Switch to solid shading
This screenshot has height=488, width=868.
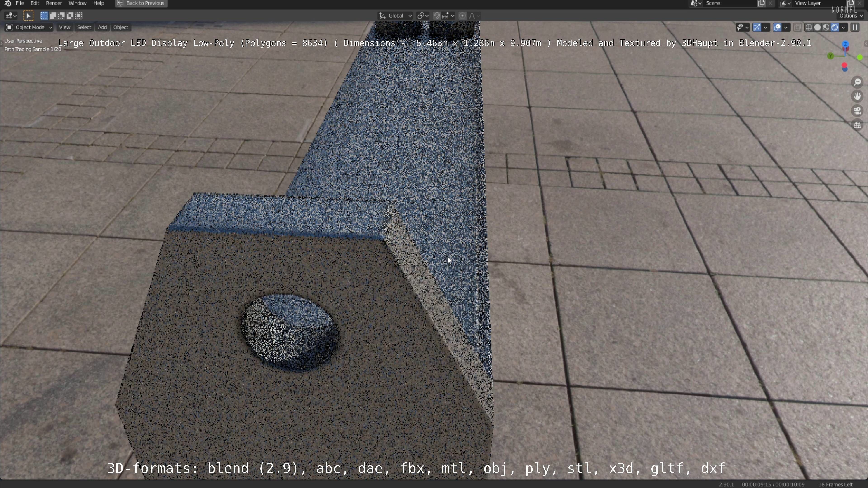click(817, 27)
